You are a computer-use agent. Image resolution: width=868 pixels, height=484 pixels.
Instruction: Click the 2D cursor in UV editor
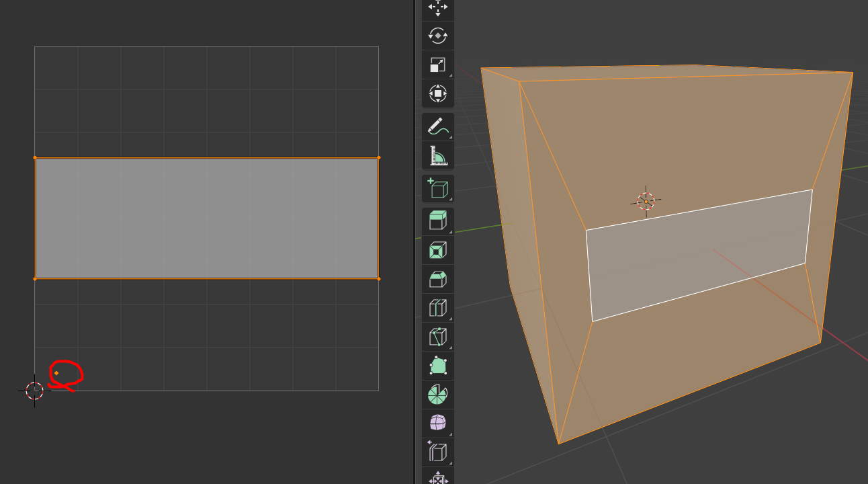[34, 391]
